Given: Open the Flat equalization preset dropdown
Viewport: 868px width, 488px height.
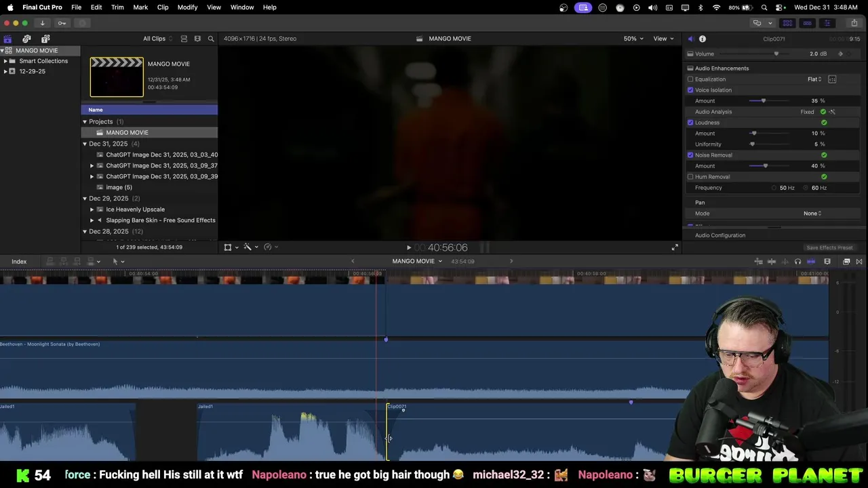Looking at the screenshot, I should tap(814, 79).
